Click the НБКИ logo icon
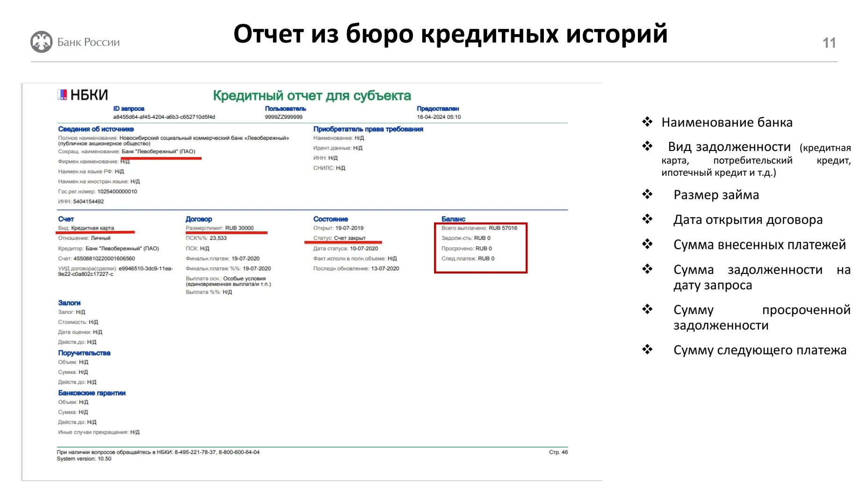 62,95
